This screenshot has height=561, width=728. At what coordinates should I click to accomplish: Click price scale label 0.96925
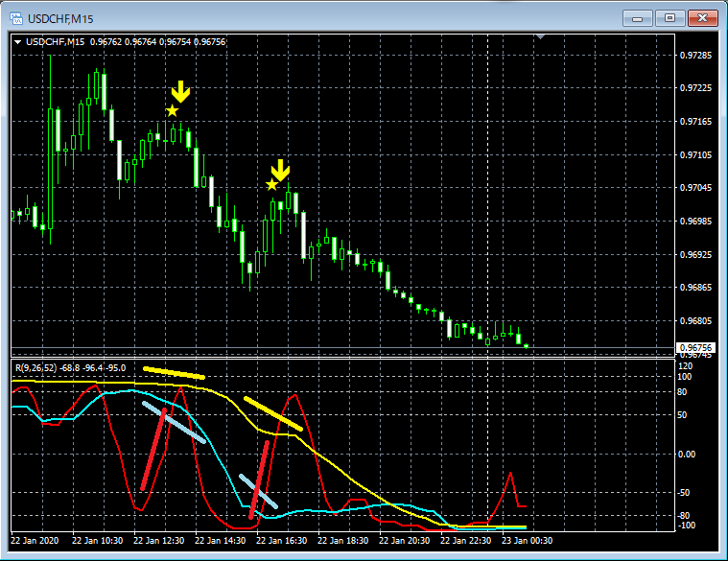(x=695, y=255)
